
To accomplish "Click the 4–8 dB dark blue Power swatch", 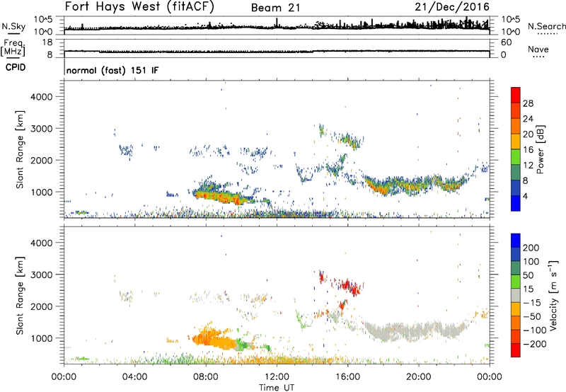I will click(516, 188).
